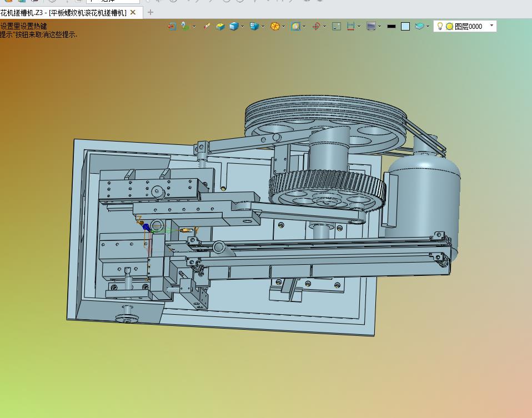Open the 图层0000 layer combo box
532x418 pixels.
(465, 27)
